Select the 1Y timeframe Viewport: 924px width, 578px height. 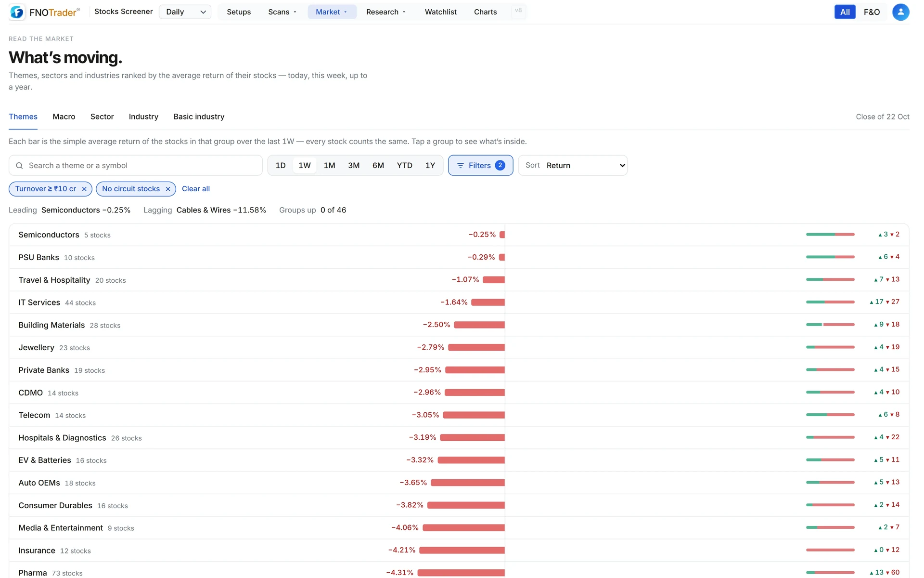430,165
